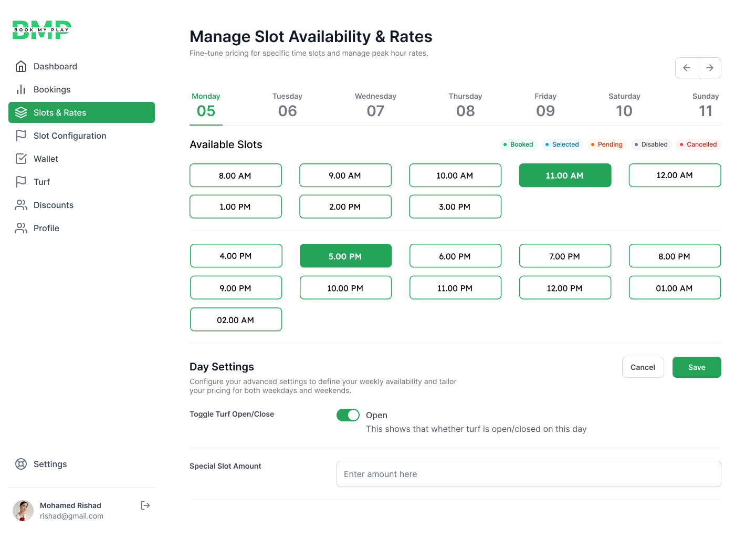Navigate forward with the right arrow icon
The height and width of the screenshot is (538, 756).
coord(709,68)
